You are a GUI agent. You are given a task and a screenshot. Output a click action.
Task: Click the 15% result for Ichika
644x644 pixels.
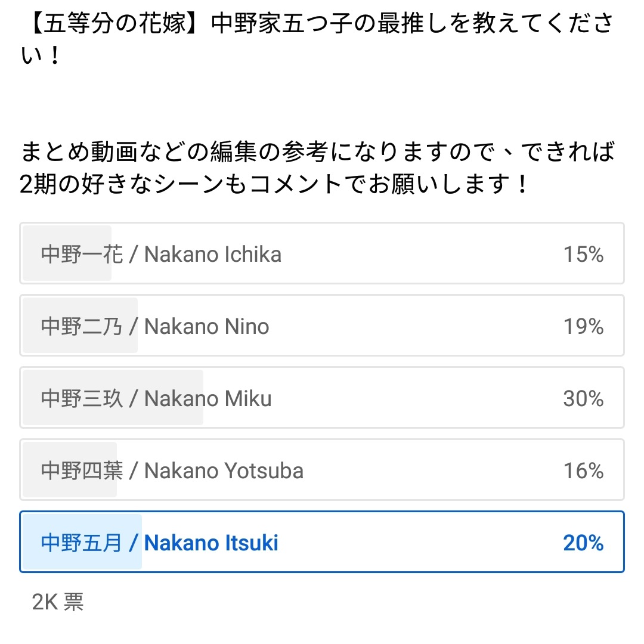(x=583, y=254)
